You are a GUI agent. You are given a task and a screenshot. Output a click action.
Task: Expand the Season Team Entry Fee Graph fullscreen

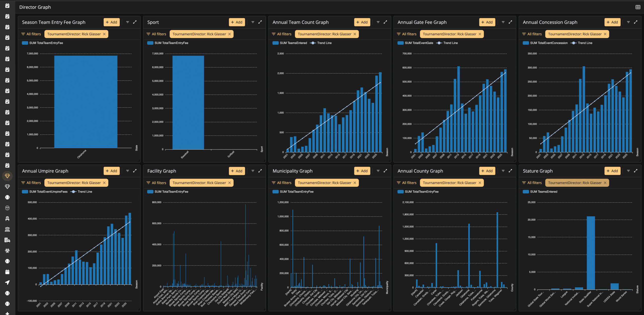pyautogui.click(x=135, y=22)
